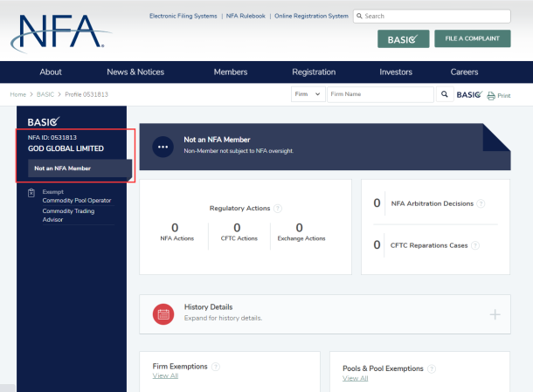Click the red calendar History Details icon

point(163,314)
